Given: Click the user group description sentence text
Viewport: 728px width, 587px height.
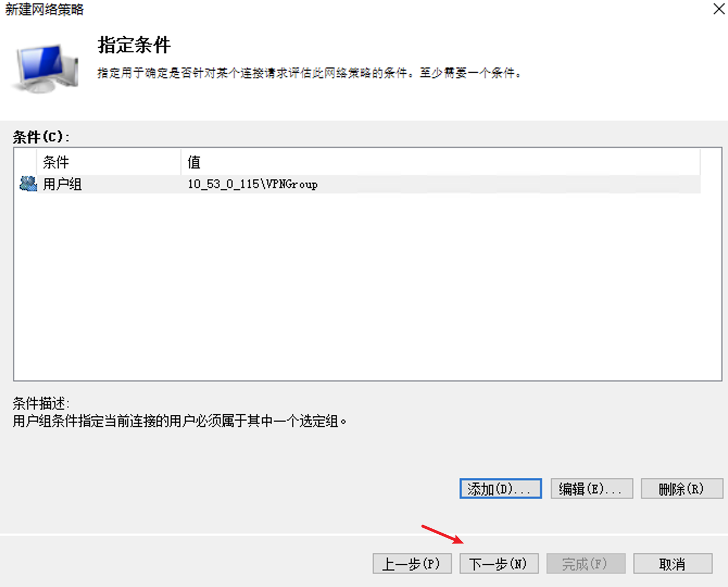Looking at the screenshot, I should click(179, 420).
